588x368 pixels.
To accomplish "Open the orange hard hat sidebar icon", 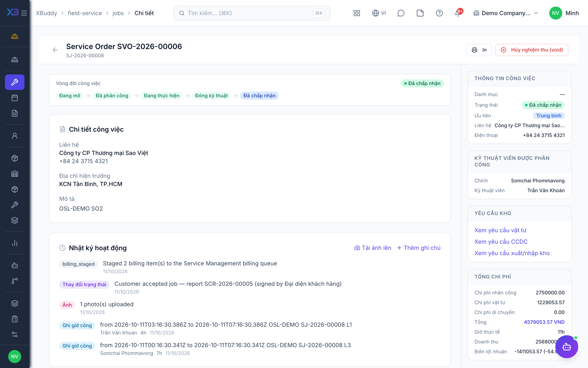I will point(14,36).
